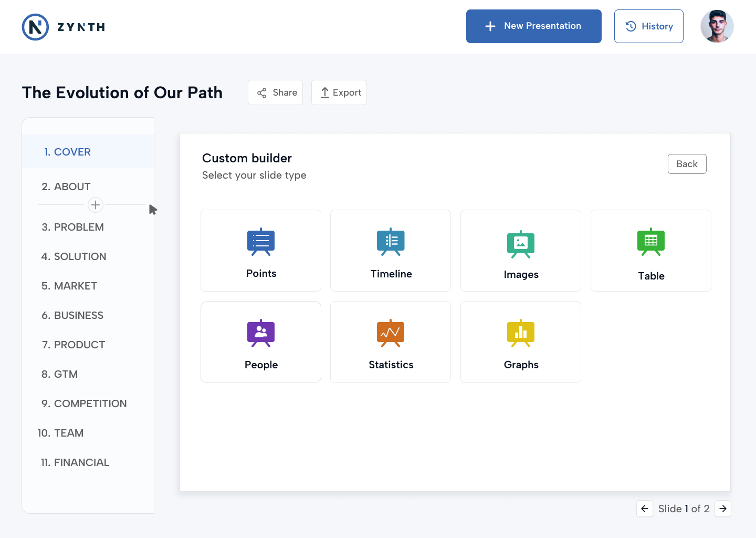This screenshot has height=538, width=756.
Task: Select the Statistics slide type icon
Action: tap(391, 333)
